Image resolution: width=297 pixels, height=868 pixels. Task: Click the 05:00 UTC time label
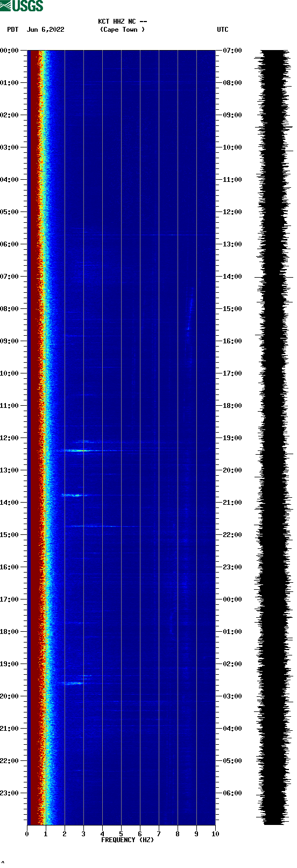[x=232, y=761]
